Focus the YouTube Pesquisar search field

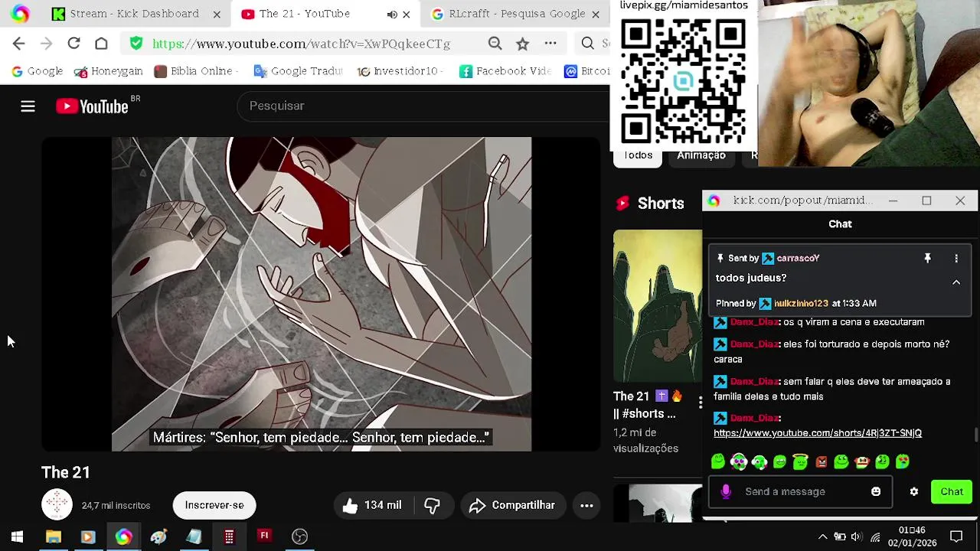coord(423,106)
